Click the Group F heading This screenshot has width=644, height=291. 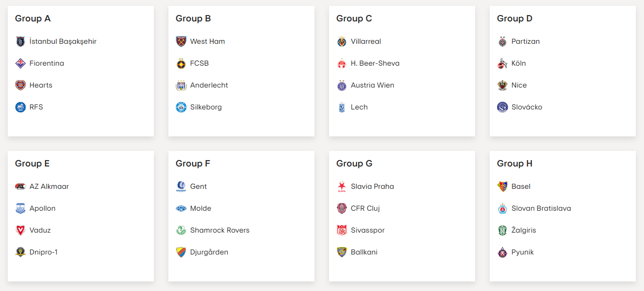pyautogui.click(x=193, y=163)
